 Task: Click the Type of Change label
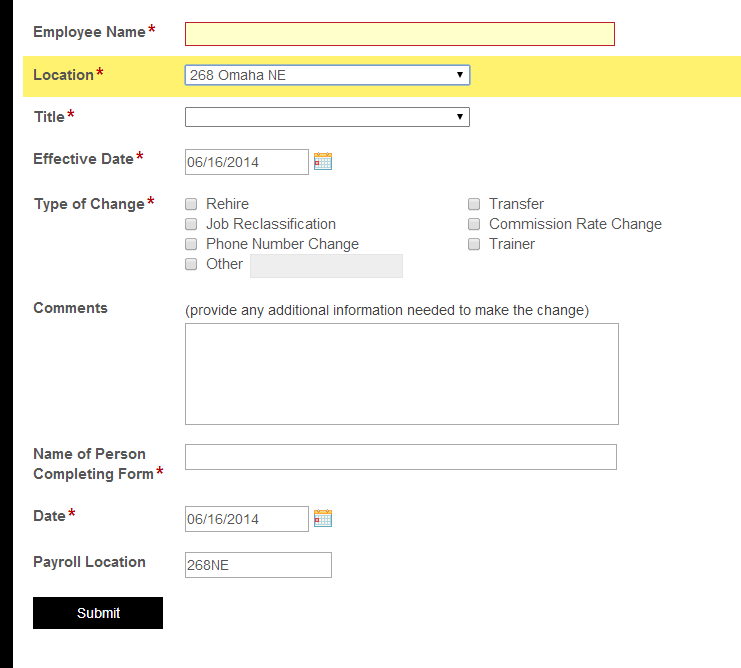(89, 204)
